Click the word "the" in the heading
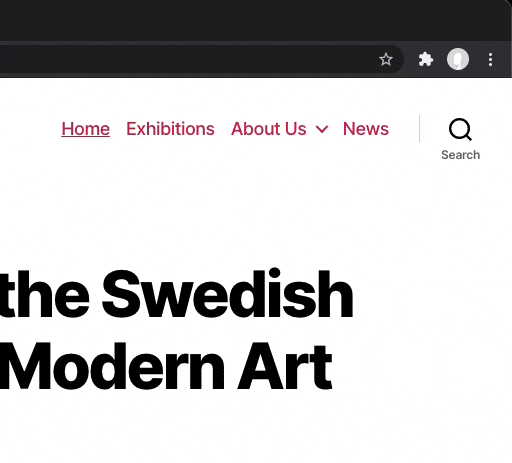The width and height of the screenshot is (512, 463). pos(44,294)
